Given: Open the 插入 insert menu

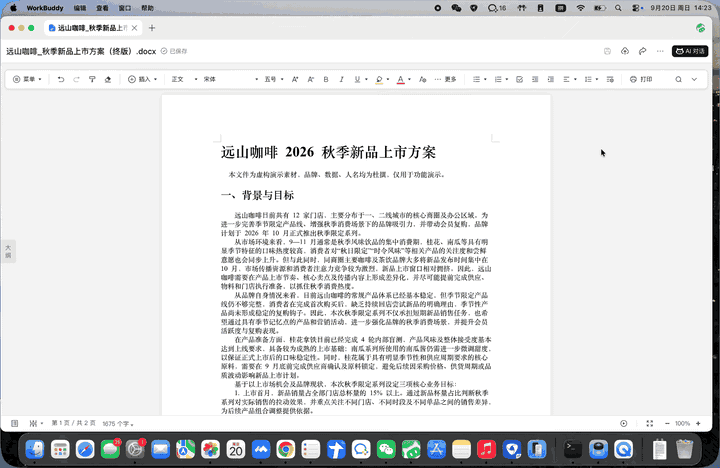Looking at the screenshot, I should click(x=142, y=79).
